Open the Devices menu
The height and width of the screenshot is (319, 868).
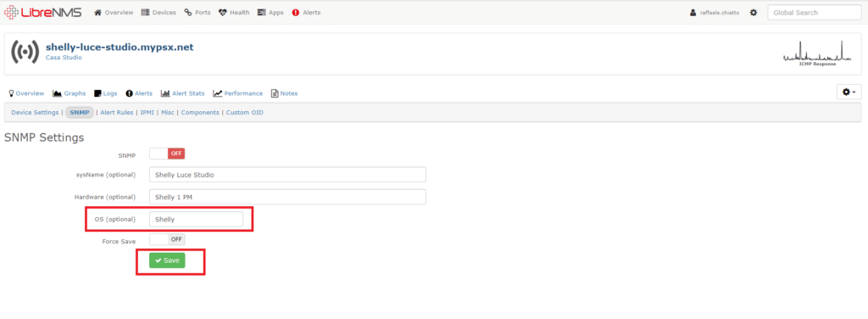(159, 12)
